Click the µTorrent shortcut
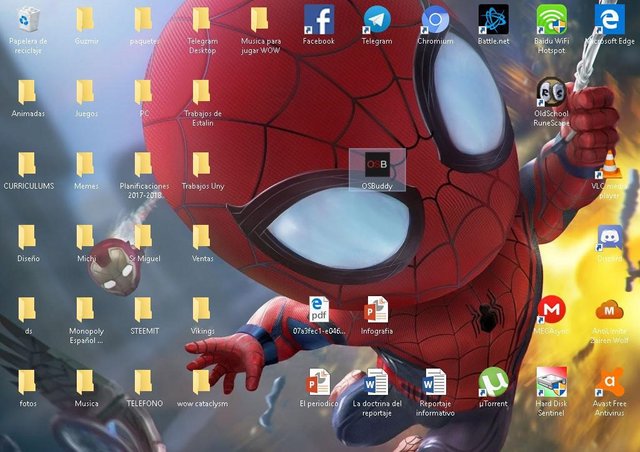 tap(492, 382)
